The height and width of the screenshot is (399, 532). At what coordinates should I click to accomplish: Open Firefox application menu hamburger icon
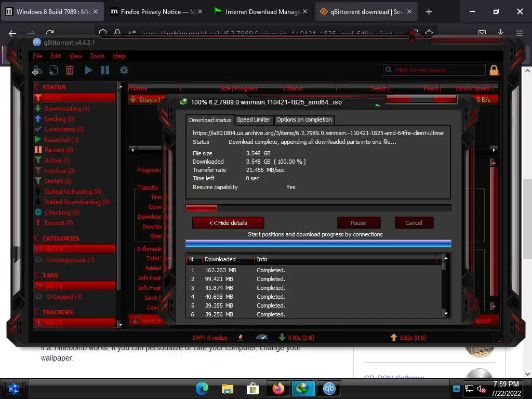point(520,33)
